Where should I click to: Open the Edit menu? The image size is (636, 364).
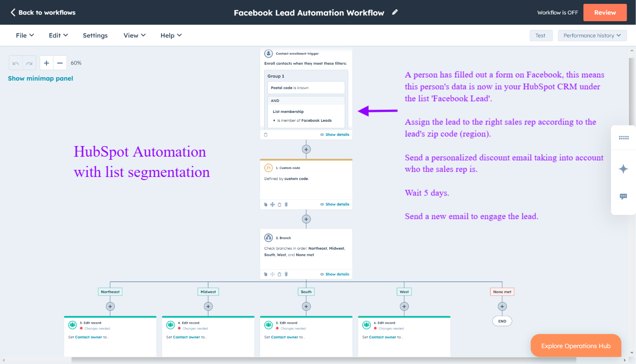click(x=58, y=35)
